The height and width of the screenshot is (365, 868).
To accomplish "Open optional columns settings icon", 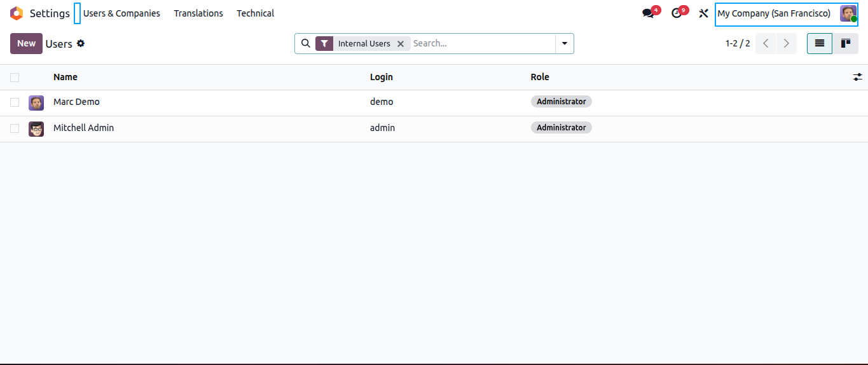I will (858, 77).
